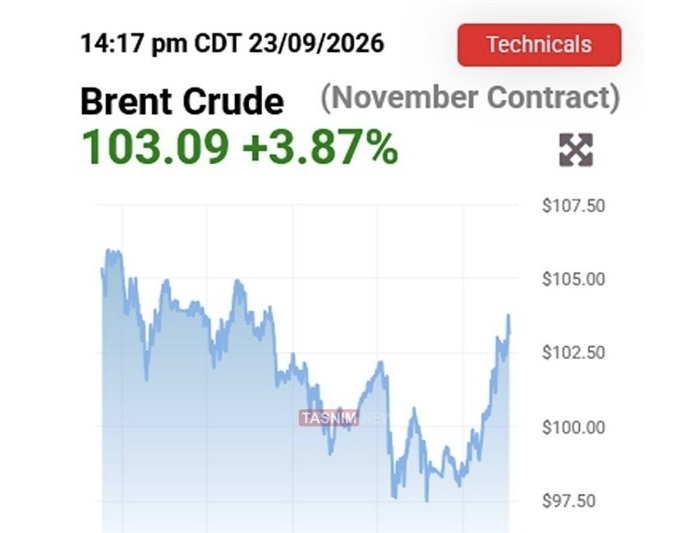The height and width of the screenshot is (533, 675).
Task: Click the timestamp 14:17 pm CDT 23/09/2026
Action: [x=232, y=43]
